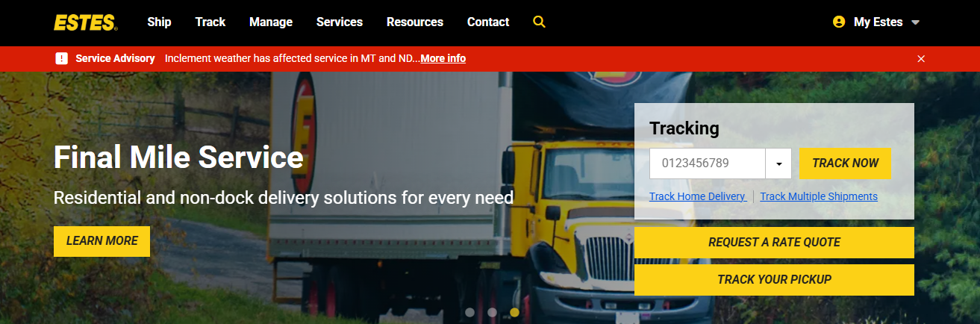This screenshot has height=324, width=980.
Task: Select the second carousel slide dot
Action: (x=492, y=312)
